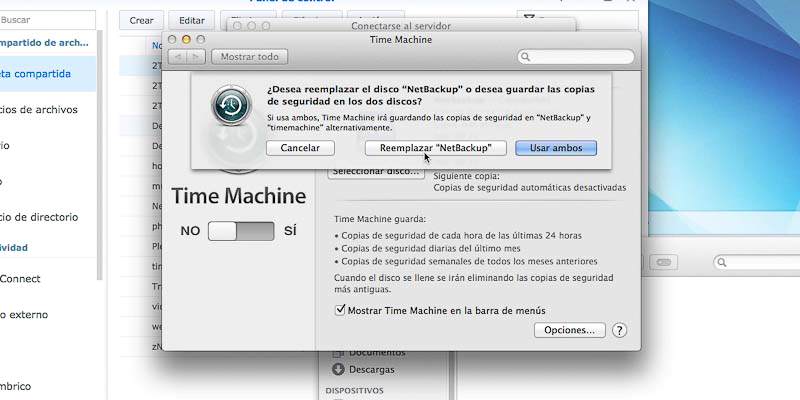Image resolution: width=800 pixels, height=400 pixels.
Task: Click the Usar ambos button
Action: [x=556, y=148]
